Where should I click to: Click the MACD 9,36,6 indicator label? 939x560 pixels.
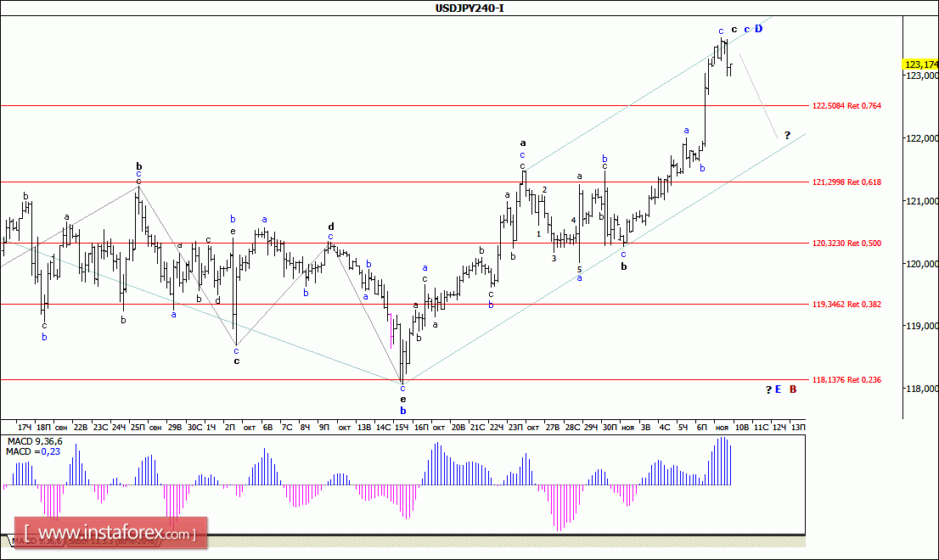click(x=34, y=441)
